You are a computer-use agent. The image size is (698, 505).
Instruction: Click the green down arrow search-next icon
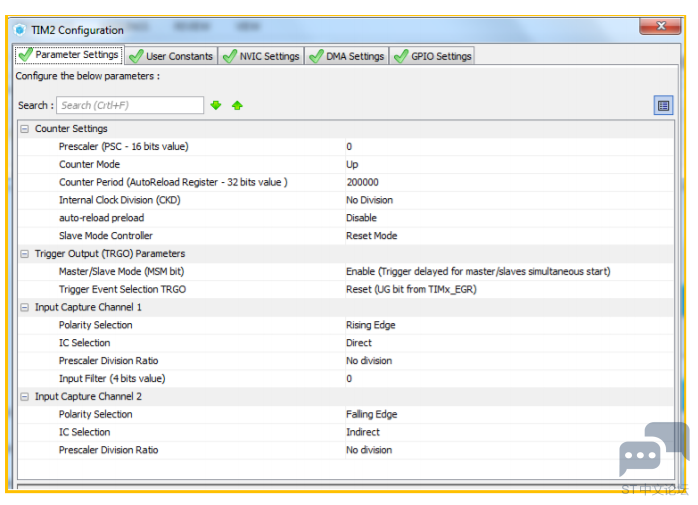(216, 106)
